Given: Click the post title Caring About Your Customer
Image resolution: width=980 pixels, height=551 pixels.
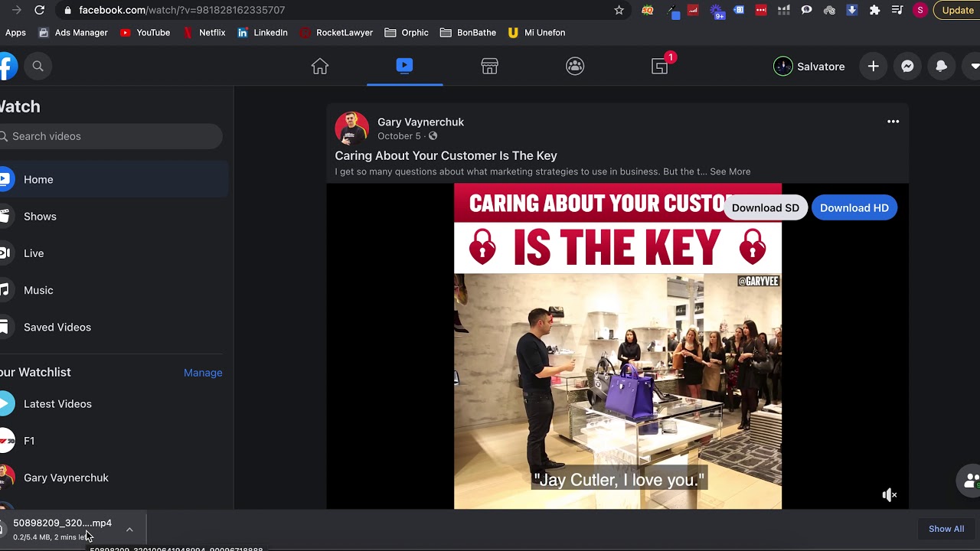Looking at the screenshot, I should [x=446, y=156].
